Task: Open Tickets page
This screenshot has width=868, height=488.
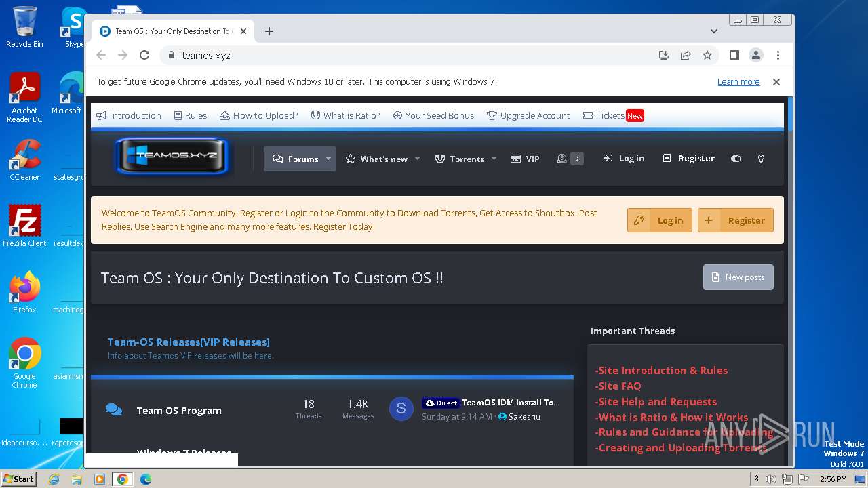Action: (612, 115)
